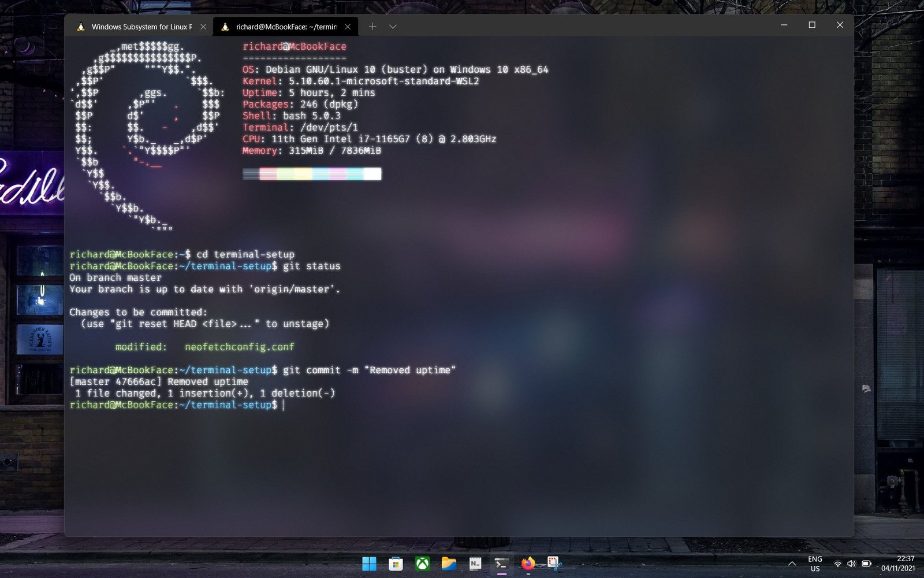The image size is (924, 578).
Task: Expand the hidden icons tray chevron
Action: pos(792,564)
